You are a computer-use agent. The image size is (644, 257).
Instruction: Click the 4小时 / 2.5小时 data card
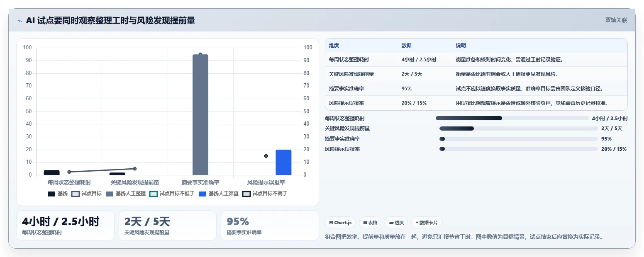click(65, 225)
